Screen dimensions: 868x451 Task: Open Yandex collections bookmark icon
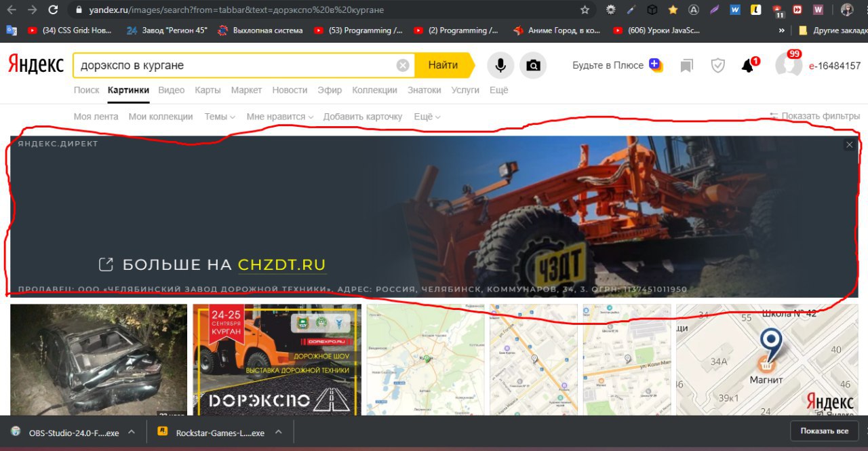(x=687, y=66)
